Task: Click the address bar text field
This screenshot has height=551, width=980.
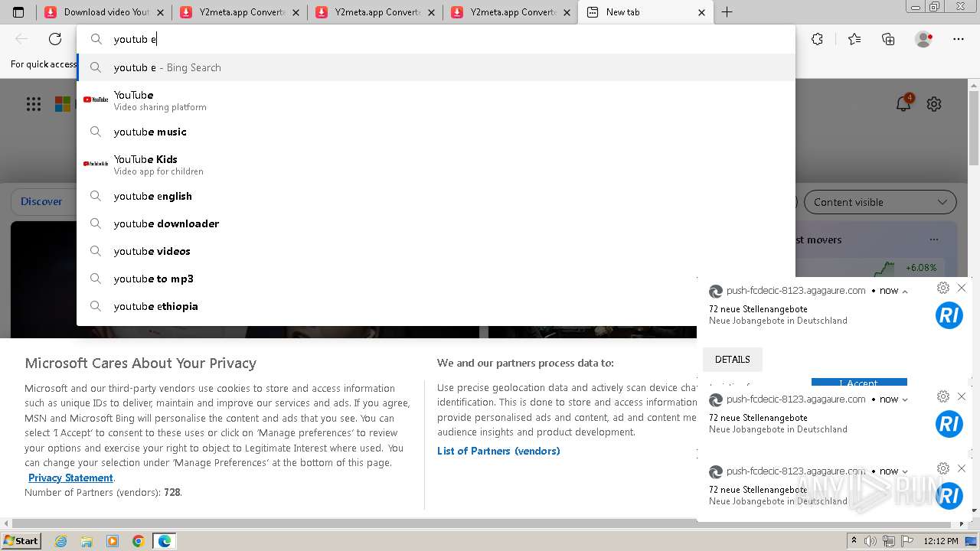Action: click(x=436, y=39)
